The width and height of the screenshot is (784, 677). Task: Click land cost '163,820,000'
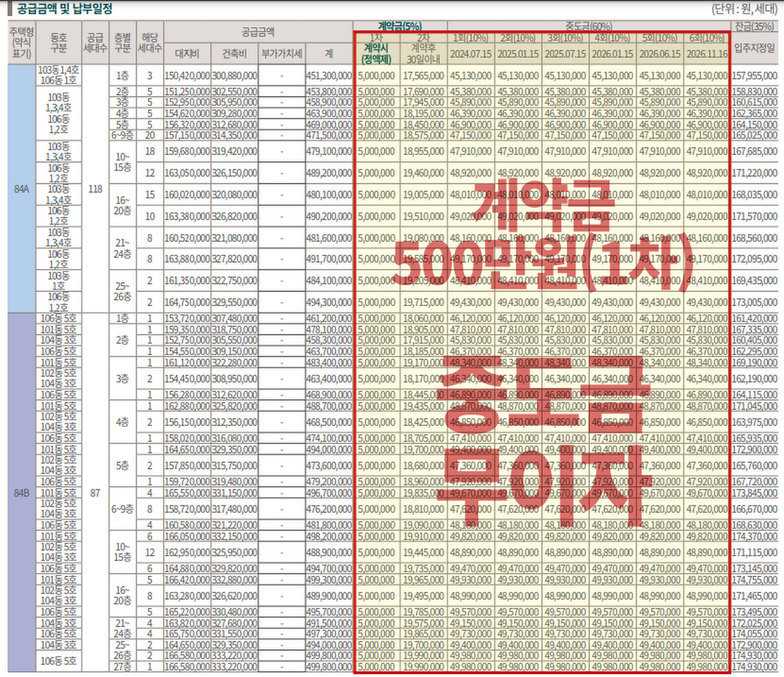[187, 623]
